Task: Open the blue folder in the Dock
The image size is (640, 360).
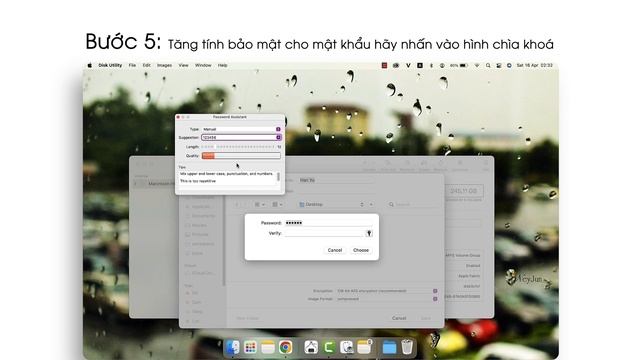Action: coord(389,347)
